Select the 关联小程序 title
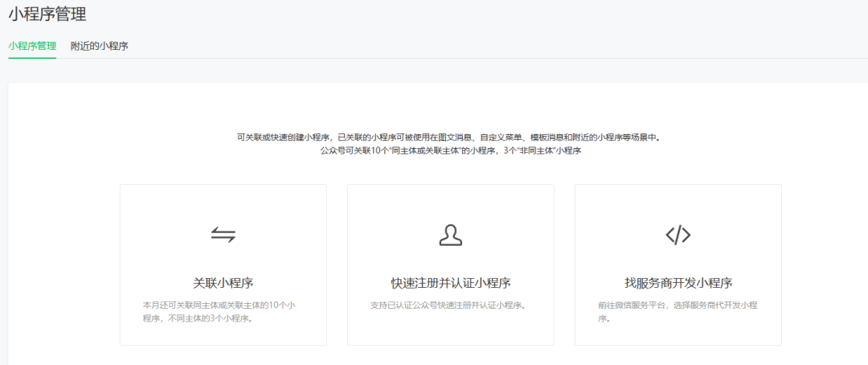868x365 pixels. 223,283
